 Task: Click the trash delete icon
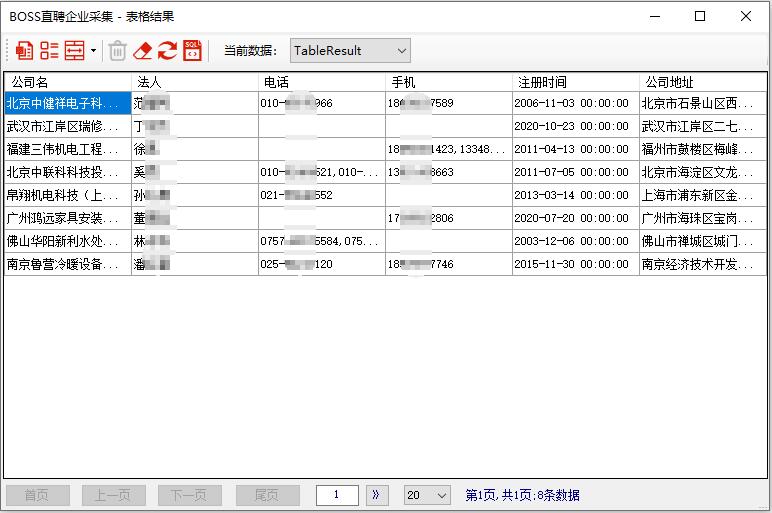click(x=117, y=50)
